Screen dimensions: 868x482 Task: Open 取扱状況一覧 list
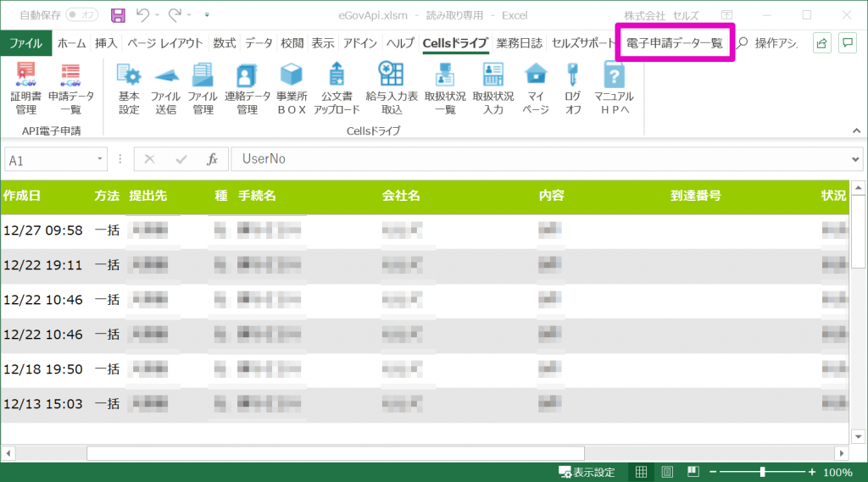click(x=445, y=89)
